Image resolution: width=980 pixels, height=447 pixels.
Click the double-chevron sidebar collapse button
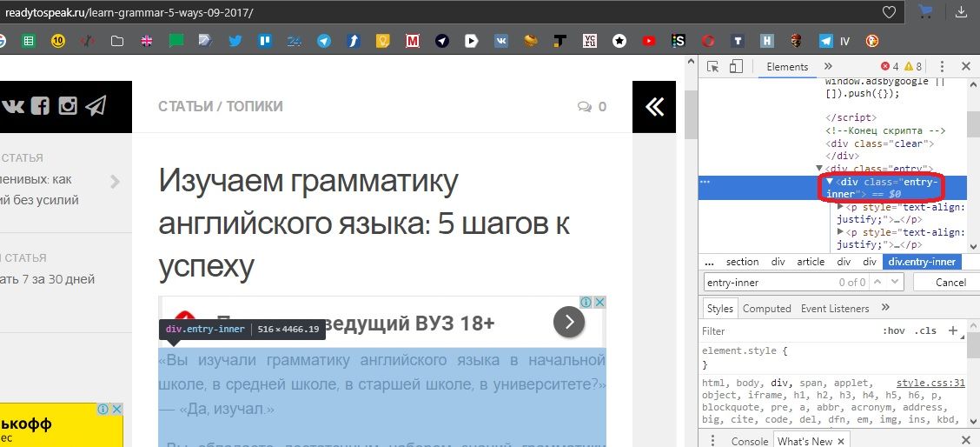[x=653, y=106]
